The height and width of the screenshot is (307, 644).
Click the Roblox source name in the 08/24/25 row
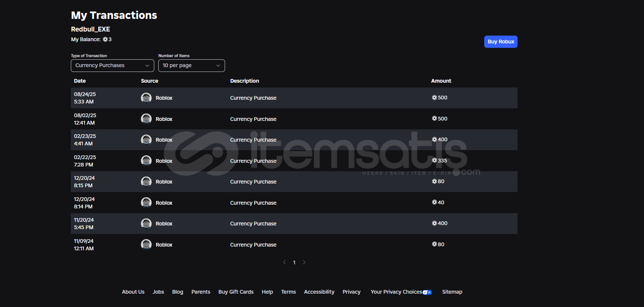click(164, 98)
